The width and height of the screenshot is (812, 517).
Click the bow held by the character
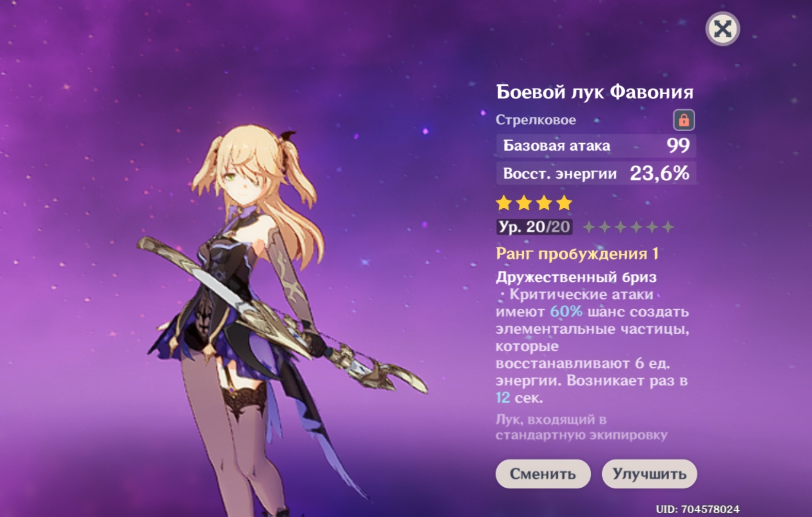click(x=282, y=316)
